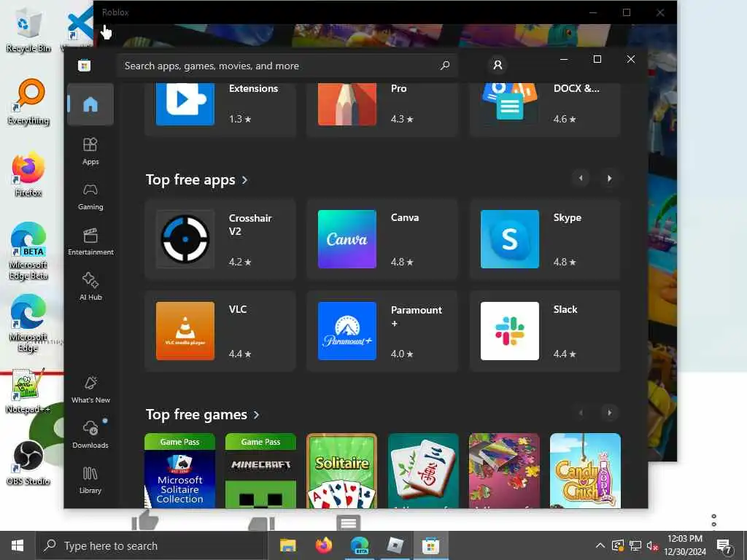Open the jigsaw puzzle game tile
The image size is (747, 560).
point(504,470)
